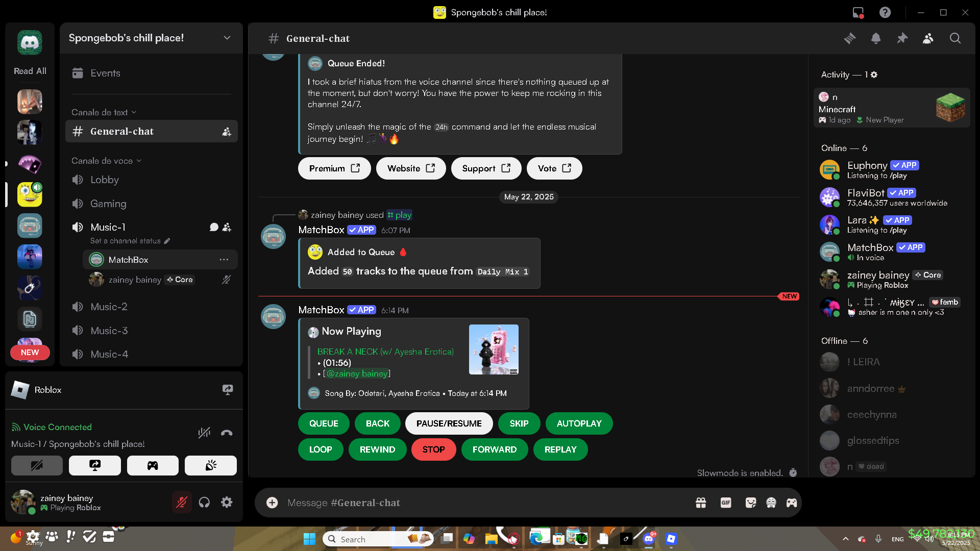The image size is (980, 551).
Task: Open the Help question mark icon
Action: click(885, 12)
